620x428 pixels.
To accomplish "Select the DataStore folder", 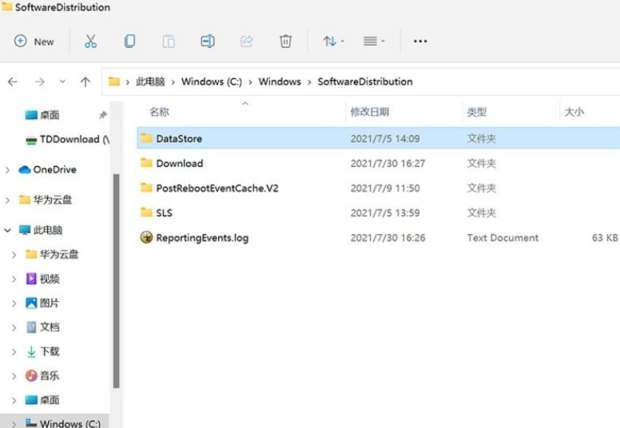I will click(x=378, y=138).
